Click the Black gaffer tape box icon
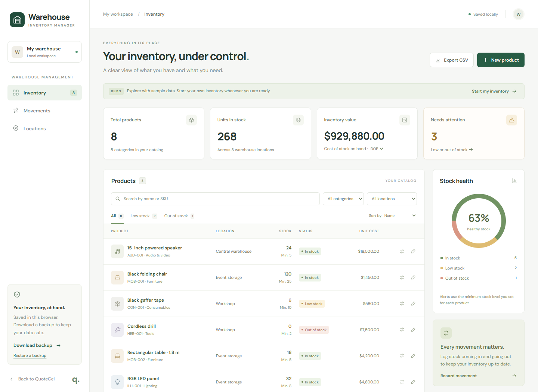The height and width of the screenshot is (392, 538). pos(117,304)
